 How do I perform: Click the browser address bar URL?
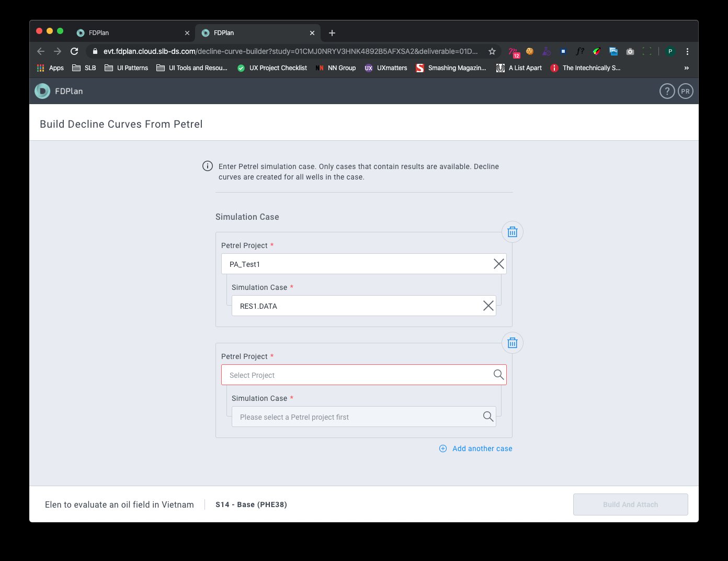pos(290,51)
